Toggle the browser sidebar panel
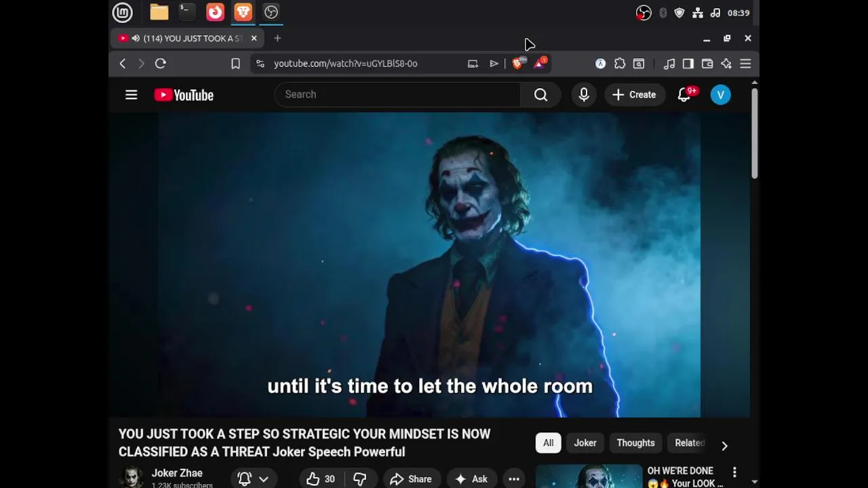 tap(688, 64)
